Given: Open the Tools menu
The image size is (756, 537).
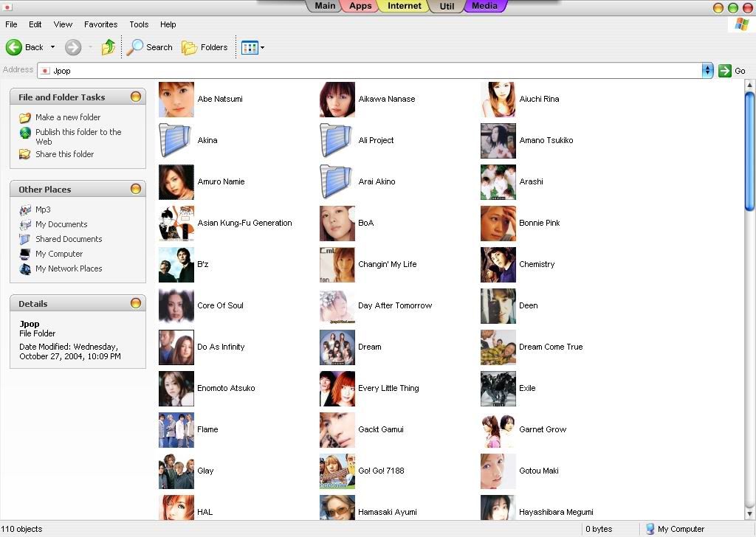Looking at the screenshot, I should 139,24.
